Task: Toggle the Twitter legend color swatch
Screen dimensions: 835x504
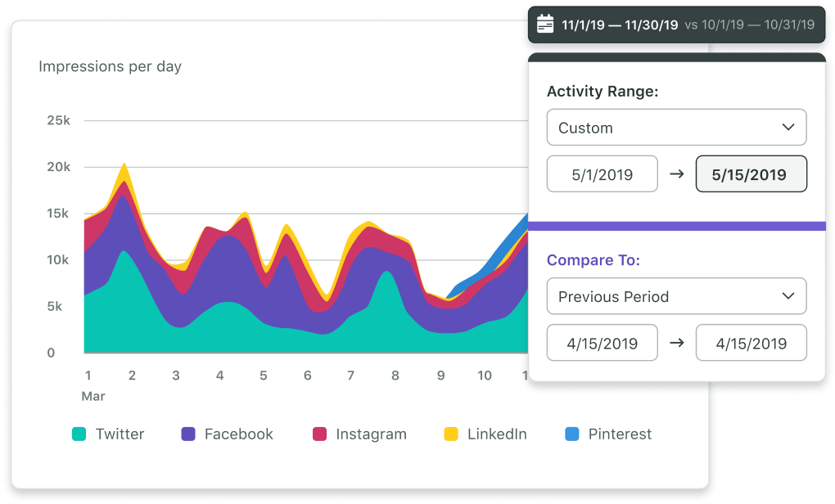Action: (x=79, y=434)
